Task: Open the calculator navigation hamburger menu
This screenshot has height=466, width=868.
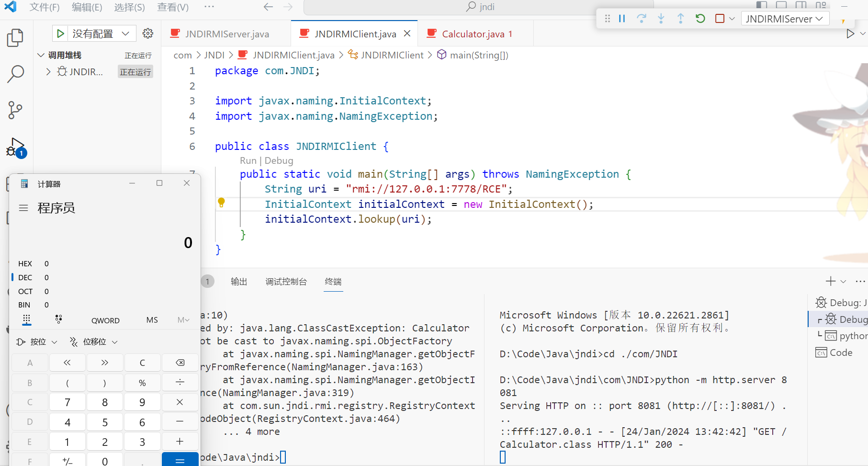Action: 23,208
